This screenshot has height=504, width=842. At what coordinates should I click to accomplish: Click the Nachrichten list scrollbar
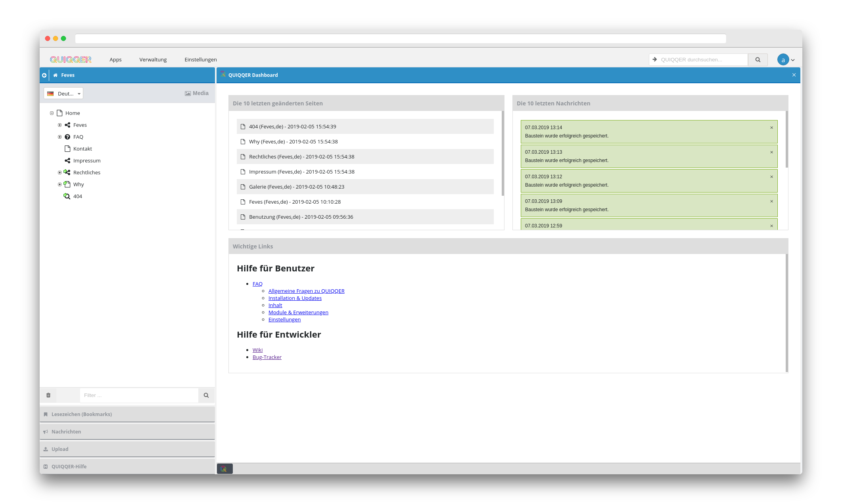[x=787, y=139]
